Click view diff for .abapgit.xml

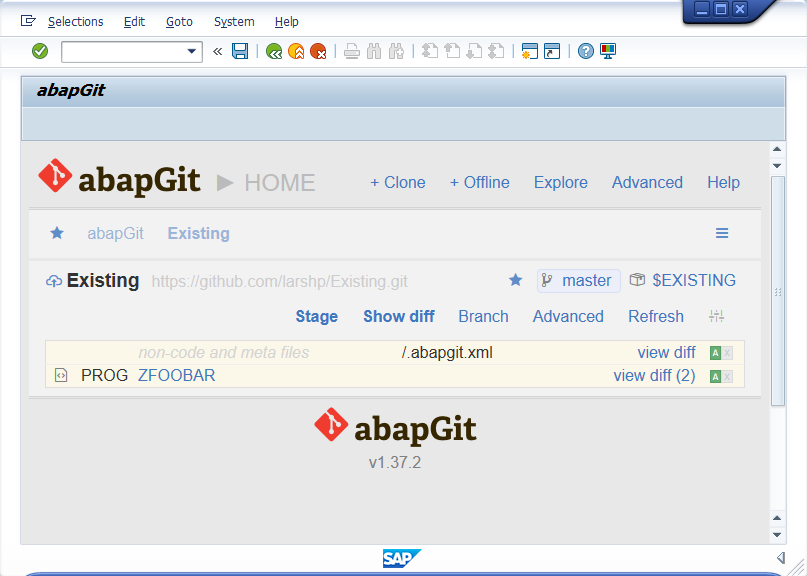tap(666, 353)
